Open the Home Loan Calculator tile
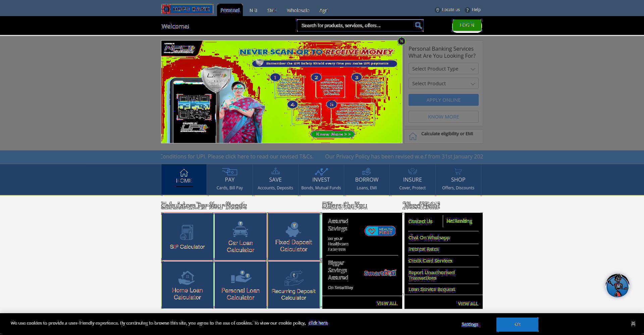The width and height of the screenshot is (644, 335). [x=187, y=285]
